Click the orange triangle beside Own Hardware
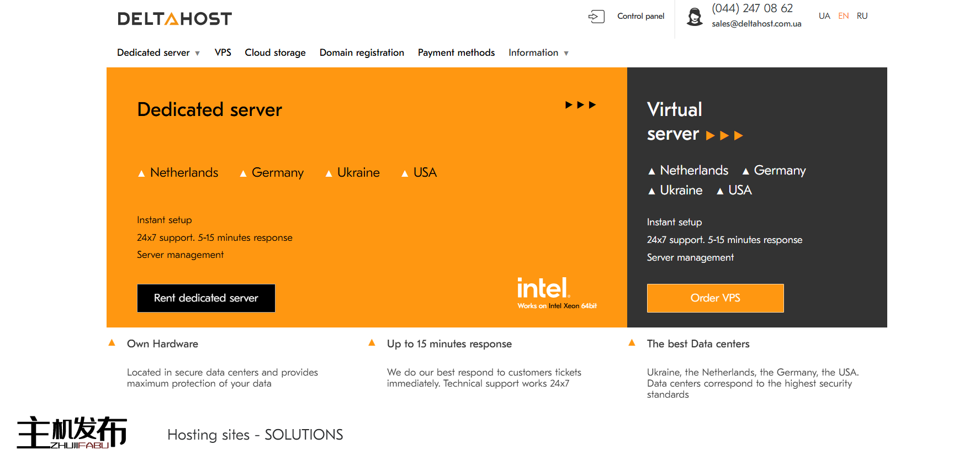The height and width of the screenshot is (465, 980). pos(112,343)
